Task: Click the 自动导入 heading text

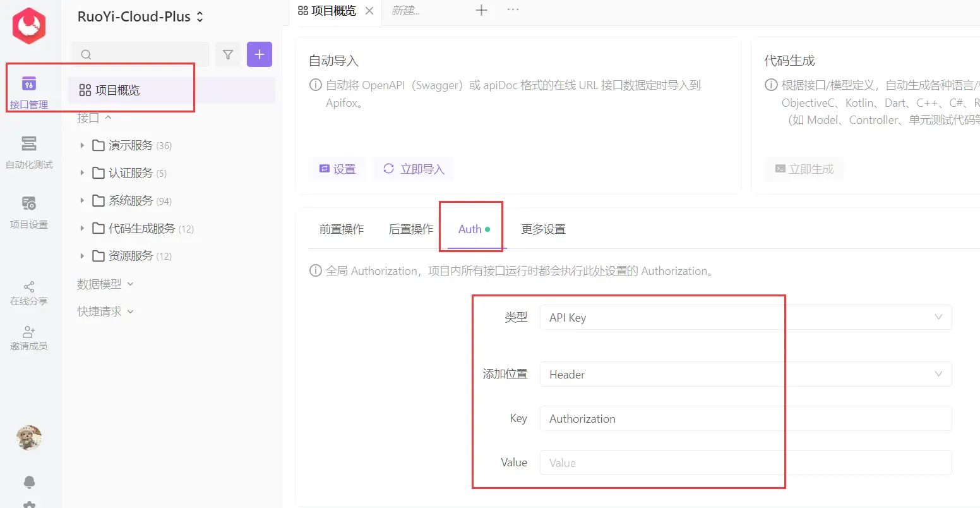Action: pyautogui.click(x=333, y=61)
